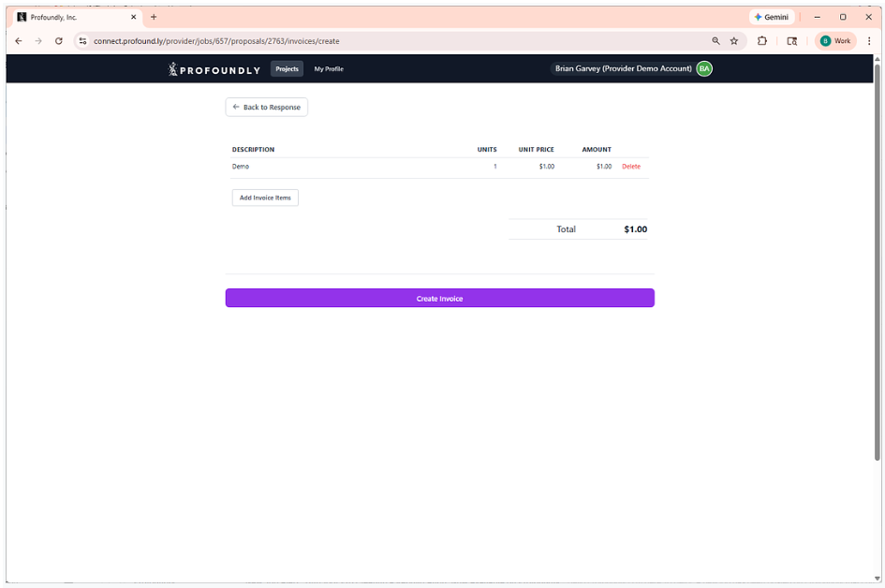Bookmark this page with the star icon
This screenshot has width=885, height=588.
(734, 41)
